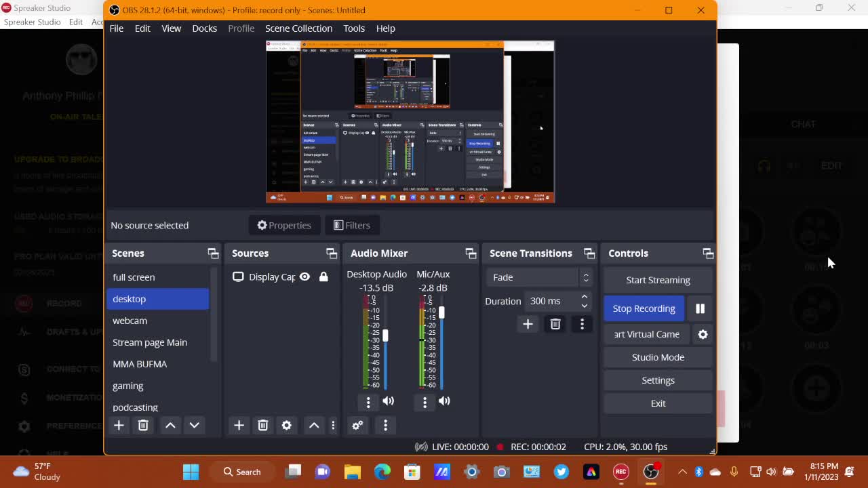Pause the recording

[701, 308]
